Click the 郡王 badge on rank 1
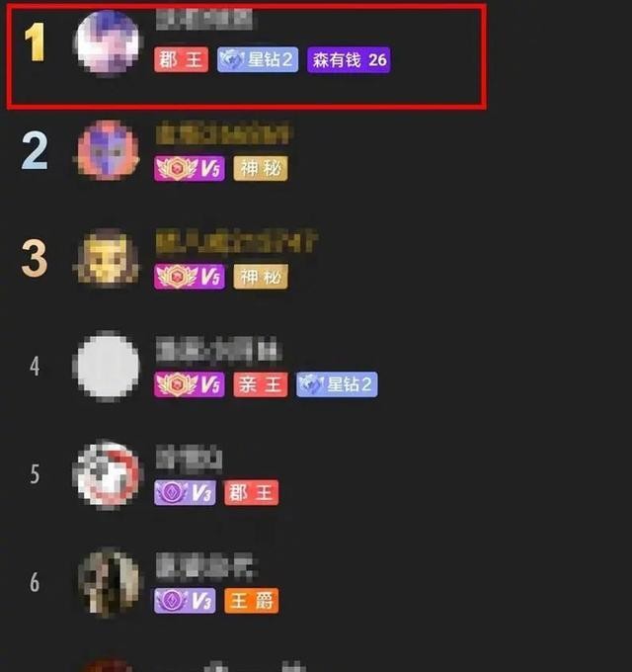 [181, 59]
